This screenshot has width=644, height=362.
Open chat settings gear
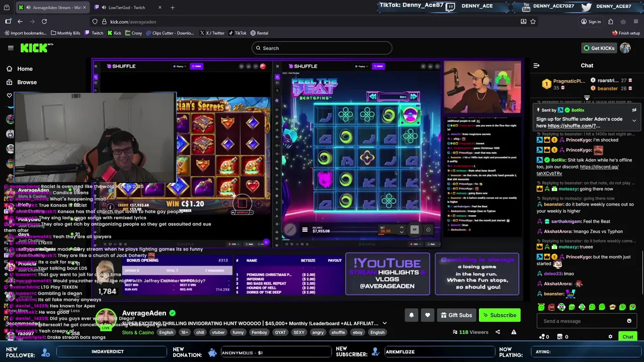click(610, 337)
